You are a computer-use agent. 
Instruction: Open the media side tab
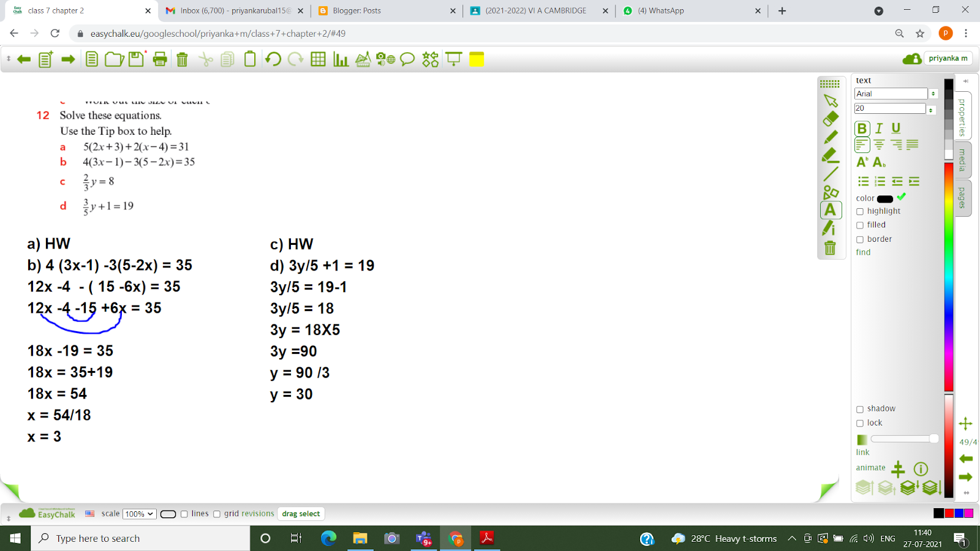coord(962,160)
